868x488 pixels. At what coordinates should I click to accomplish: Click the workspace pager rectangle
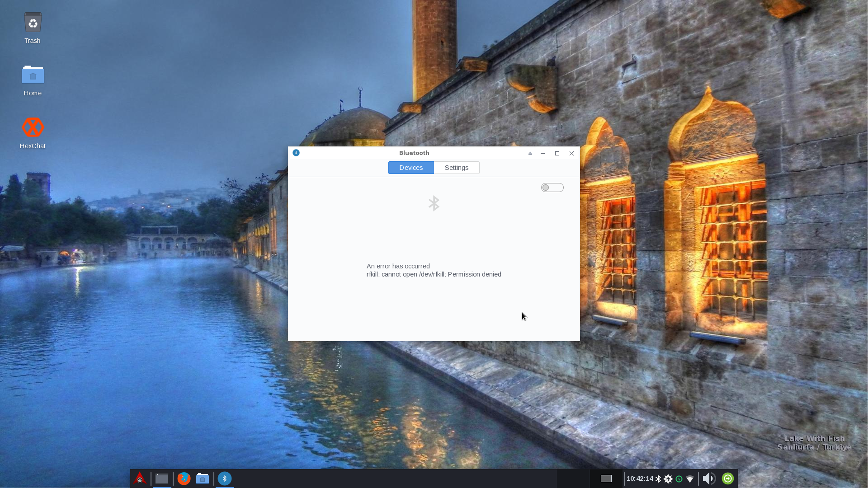pyautogui.click(x=606, y=479)
